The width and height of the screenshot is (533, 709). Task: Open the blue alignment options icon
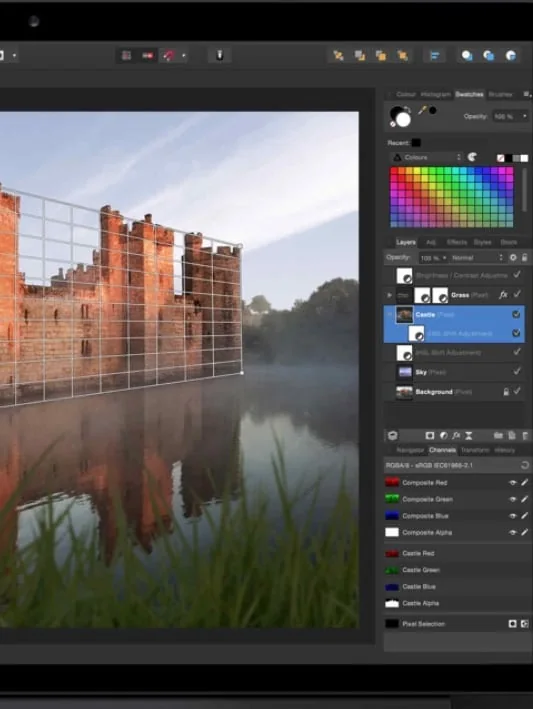[x=434, y=56]
